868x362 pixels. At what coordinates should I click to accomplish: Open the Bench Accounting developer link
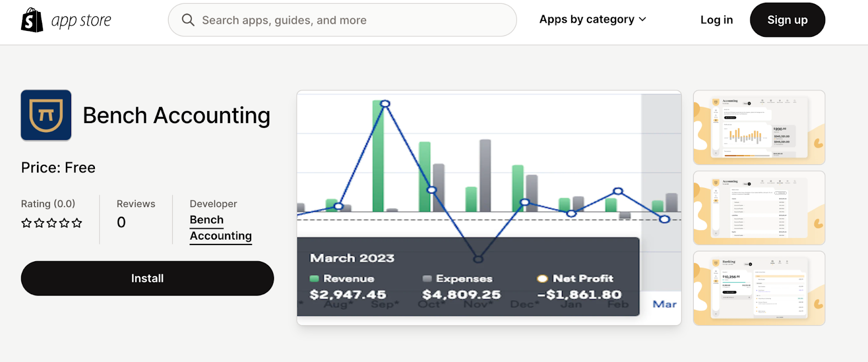tap(221, 228)
